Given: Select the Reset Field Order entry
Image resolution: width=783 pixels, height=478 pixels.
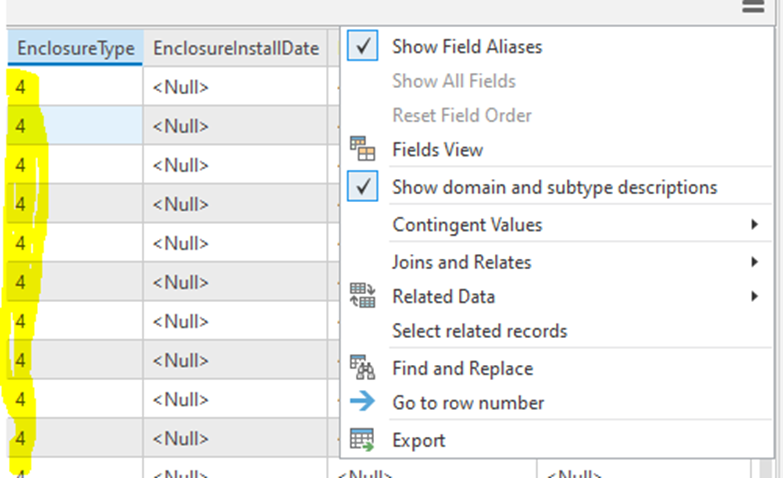Looking at the screenshot, I should pyautogui.click(x=461, y=115).
